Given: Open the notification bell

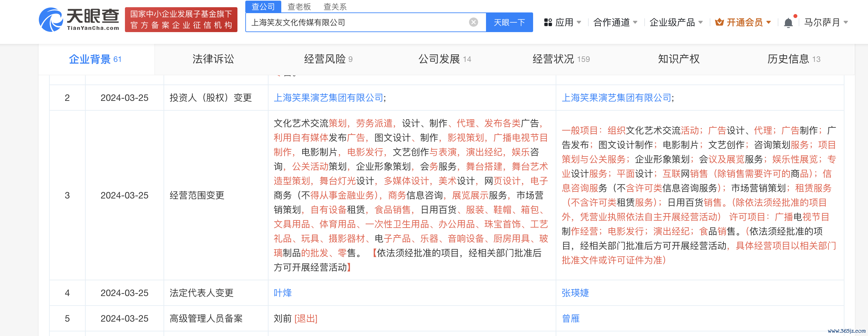Looking at the screenshot, I should pos(788,23).
